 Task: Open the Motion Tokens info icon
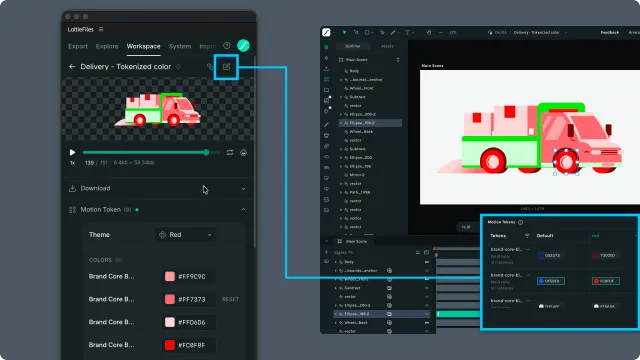[x=520, y=222]
